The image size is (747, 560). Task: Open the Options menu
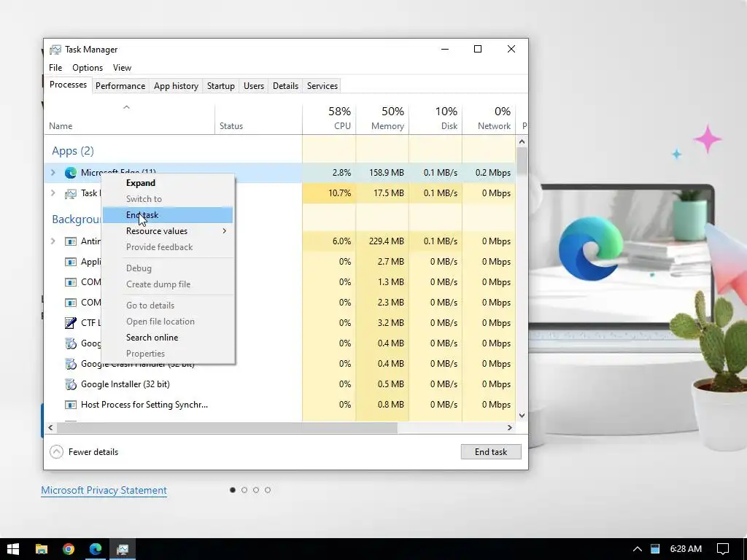88,68
